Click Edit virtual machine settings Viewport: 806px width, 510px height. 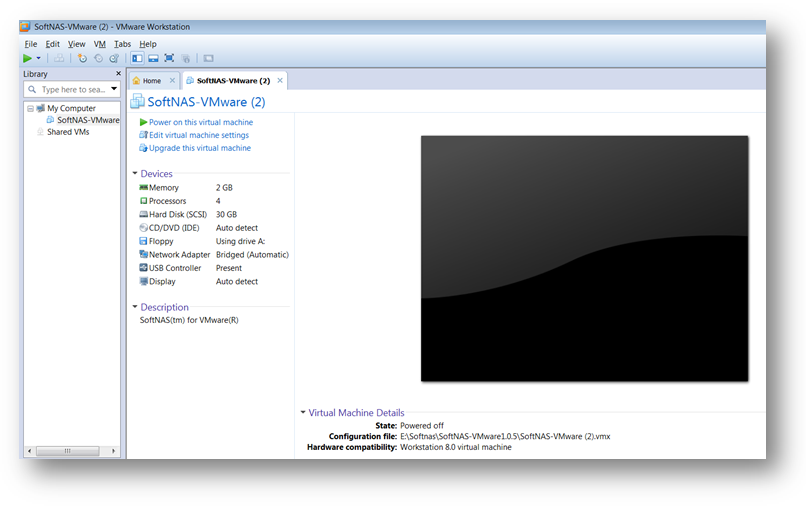pyautogui.click(x=199, y=135)
